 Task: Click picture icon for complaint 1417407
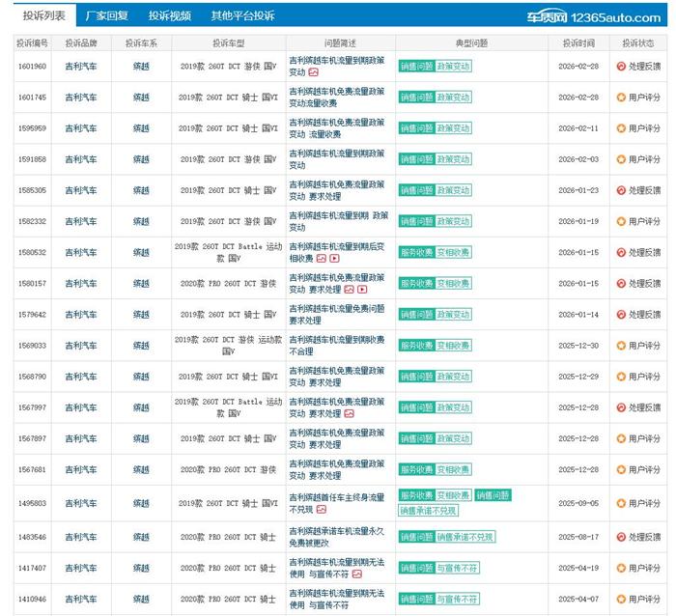point(356,574)
